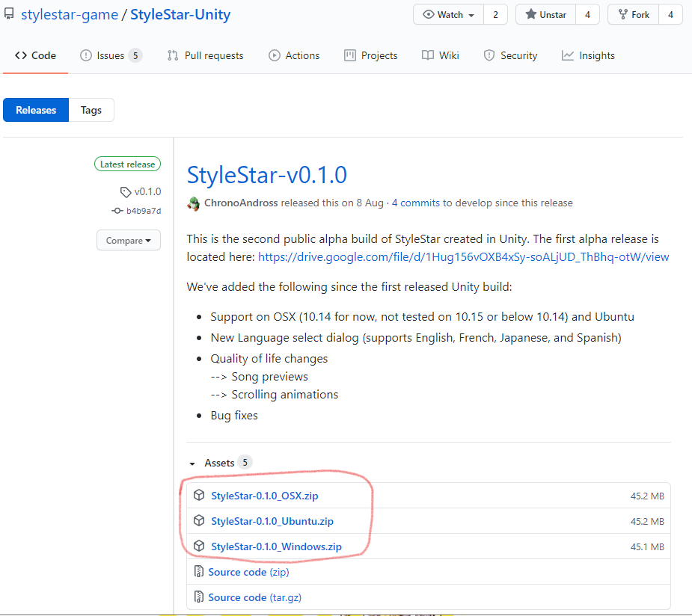
Task: Download Source code (zip)
Action: (x=248, y=572)
